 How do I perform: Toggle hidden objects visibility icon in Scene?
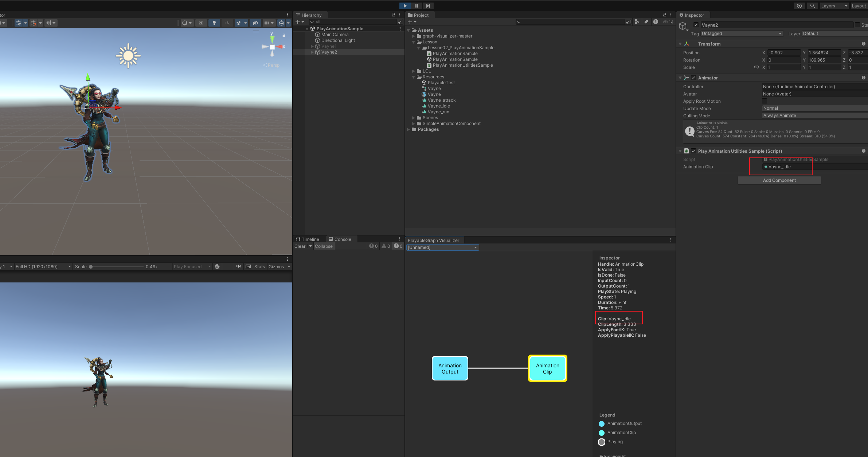pyautogui.click(x=255, y=23)
